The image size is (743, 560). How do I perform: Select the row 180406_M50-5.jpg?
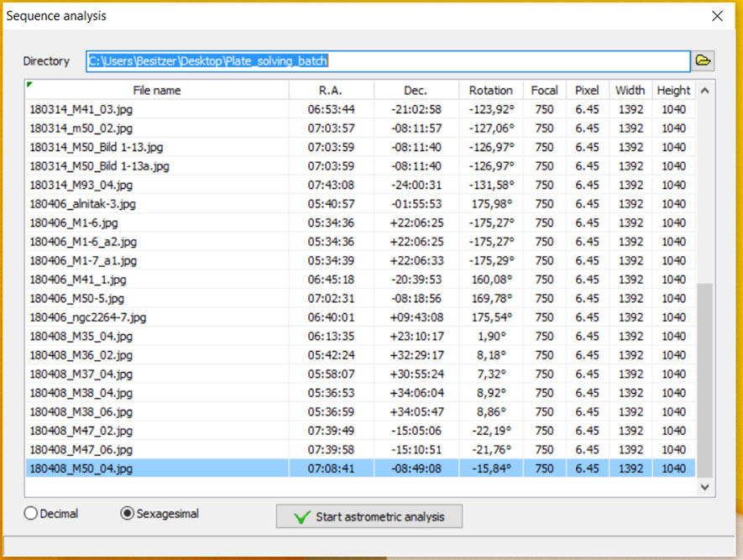click(x=360, y=299)
